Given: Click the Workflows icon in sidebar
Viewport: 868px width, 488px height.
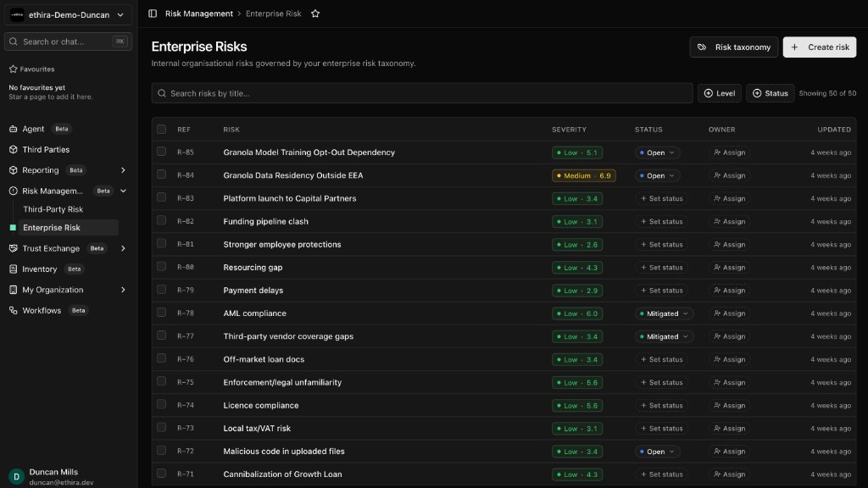Looking at the screenshot, I should [x=14, y=310].
